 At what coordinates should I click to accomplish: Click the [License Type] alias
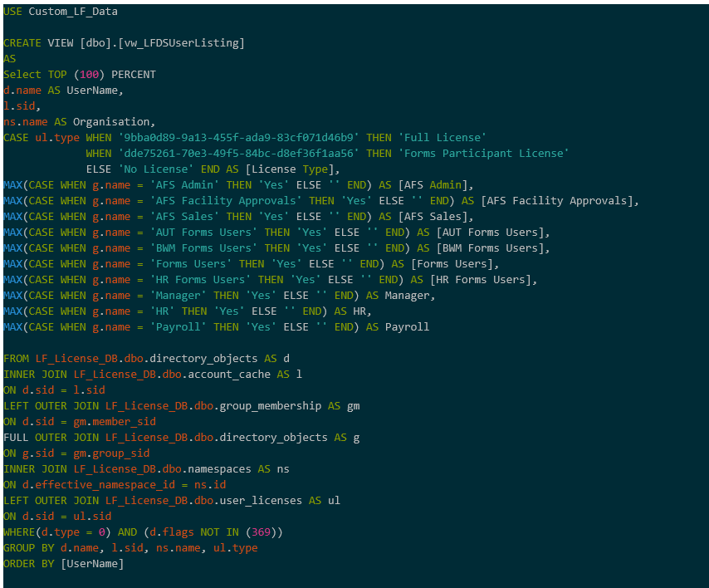[x=292, y=169]
